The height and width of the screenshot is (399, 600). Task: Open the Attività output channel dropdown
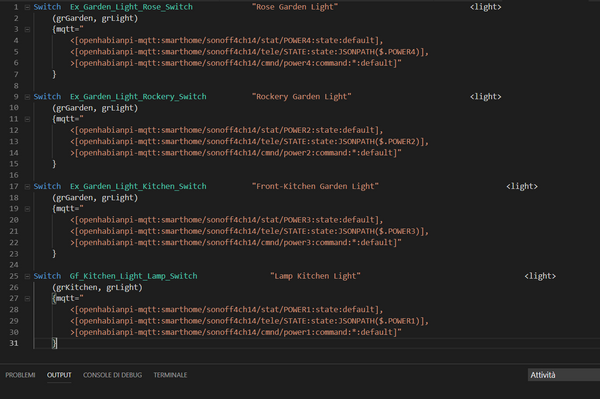564,375
